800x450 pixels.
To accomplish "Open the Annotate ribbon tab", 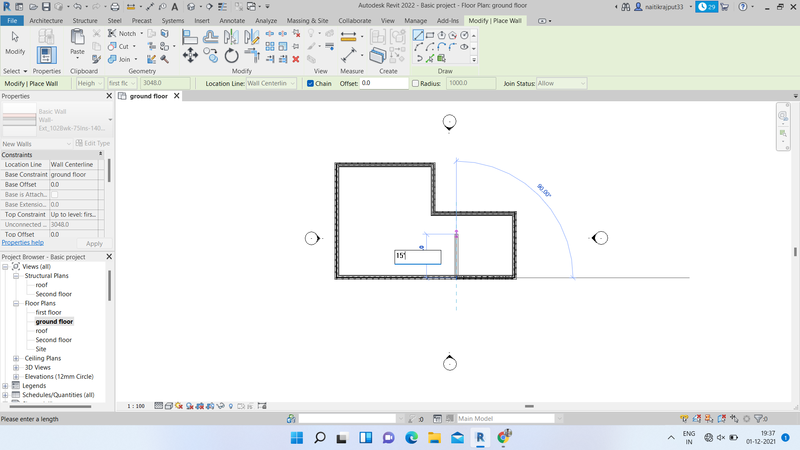I will [232, 20].
